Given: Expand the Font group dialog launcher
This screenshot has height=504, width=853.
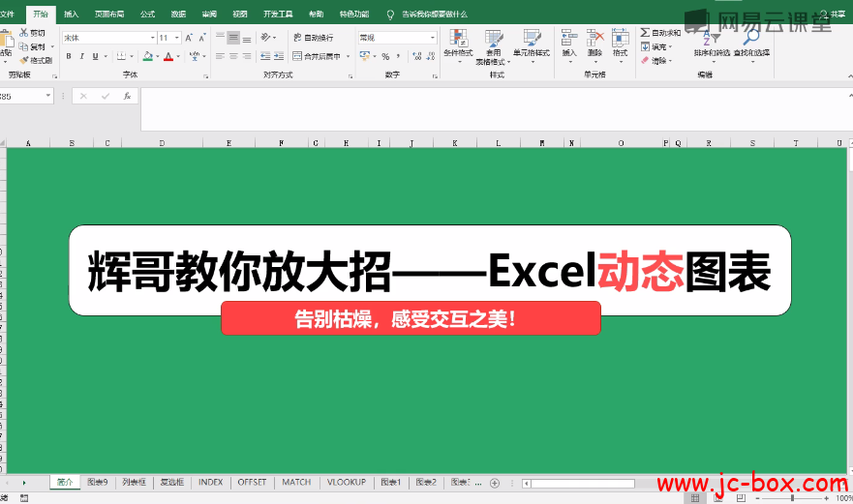Looking at the screenshot, I should [x=205, y=76].
